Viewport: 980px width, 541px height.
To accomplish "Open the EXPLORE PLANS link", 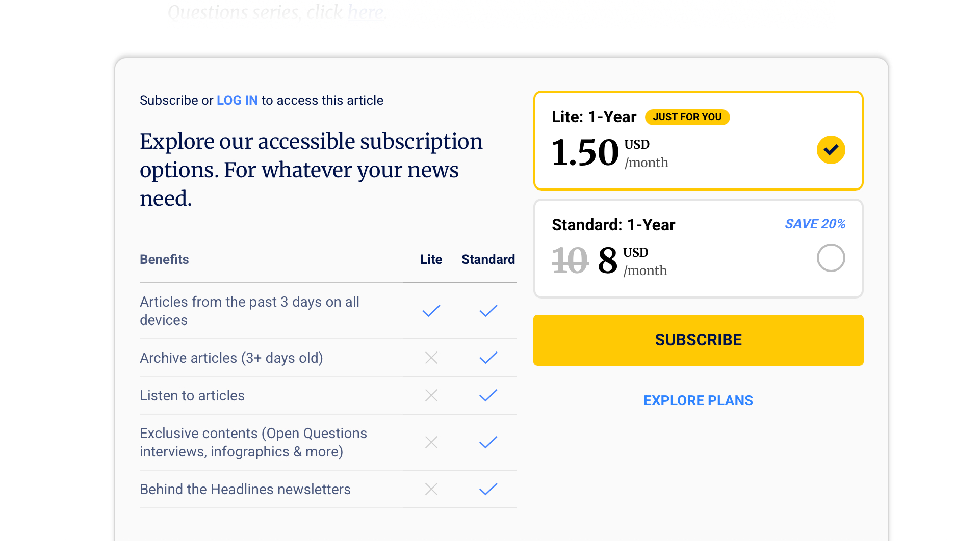I will point(698,401).
